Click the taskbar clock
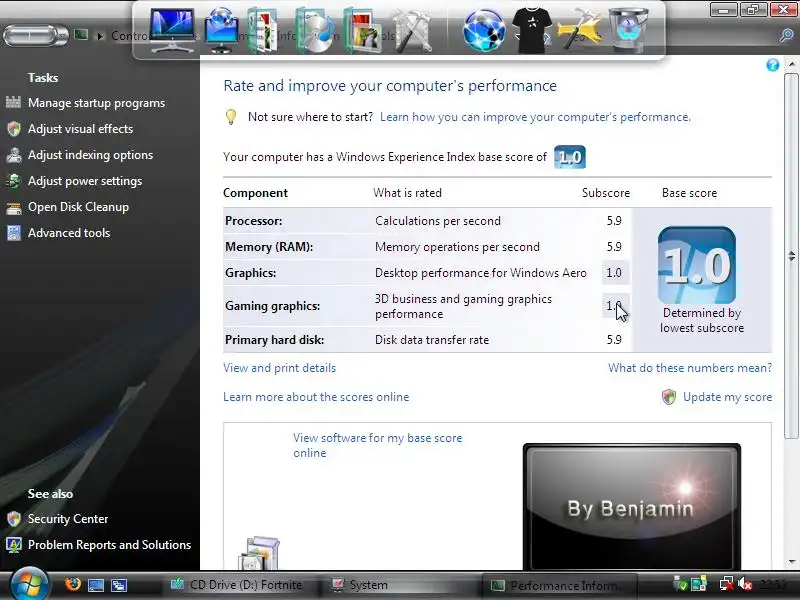Screen dimensions: 800x600 pos(772,584)
